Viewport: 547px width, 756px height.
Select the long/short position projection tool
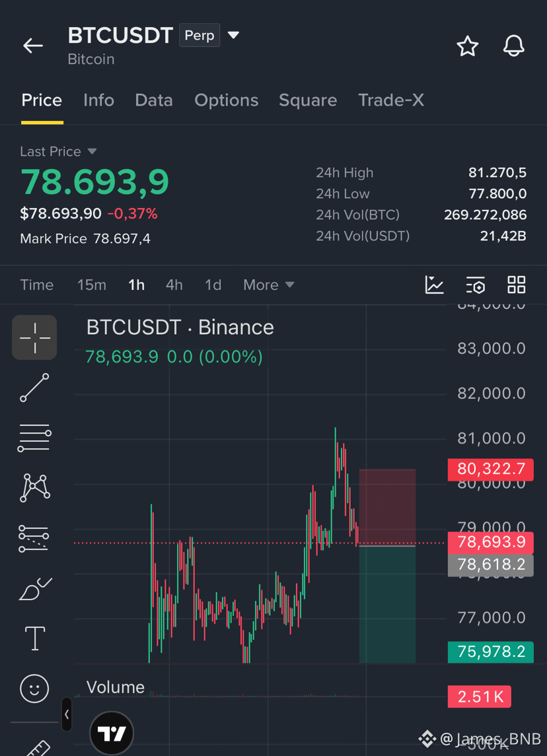(34, 539)
